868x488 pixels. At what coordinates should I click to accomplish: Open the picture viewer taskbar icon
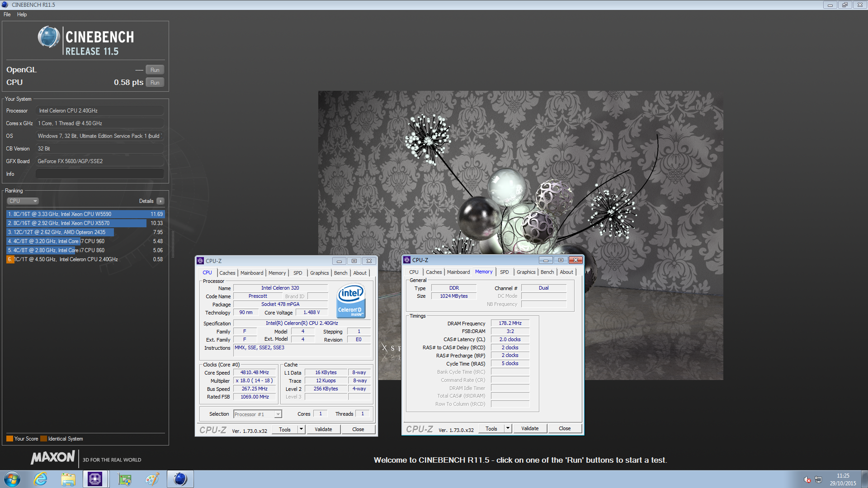(124, 479)
